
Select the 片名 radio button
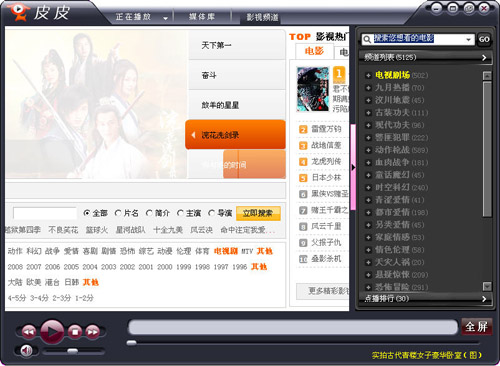click(x=118, y=213)
